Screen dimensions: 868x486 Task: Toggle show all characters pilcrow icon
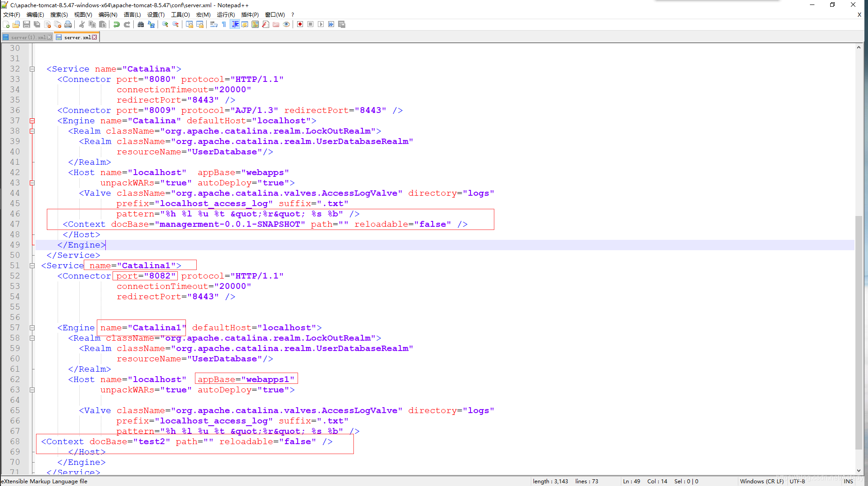pyautogui.click(x=224, y=24)
